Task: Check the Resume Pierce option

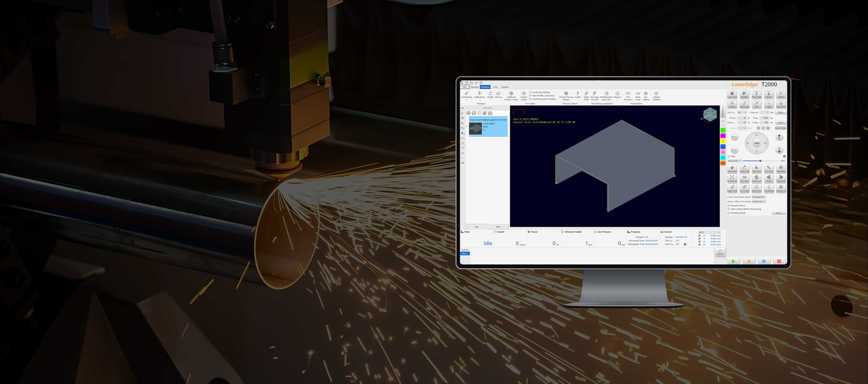Action: click(729, 206)
